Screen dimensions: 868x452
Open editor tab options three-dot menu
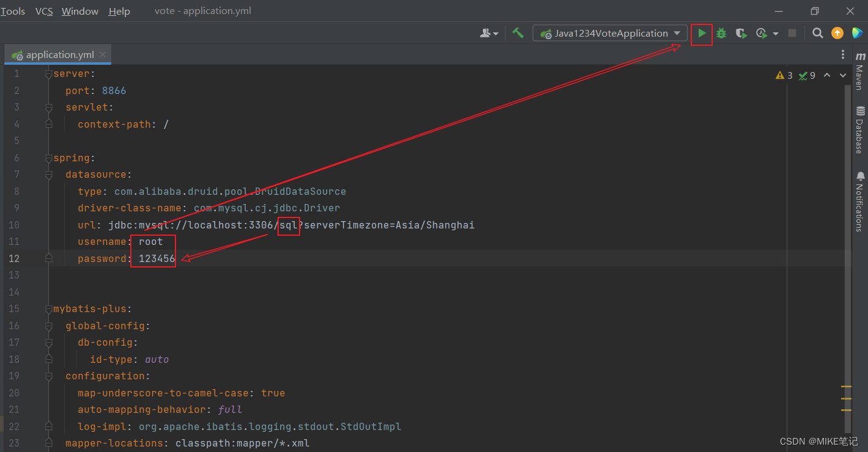pyautogui.click(x=843, y=54)
